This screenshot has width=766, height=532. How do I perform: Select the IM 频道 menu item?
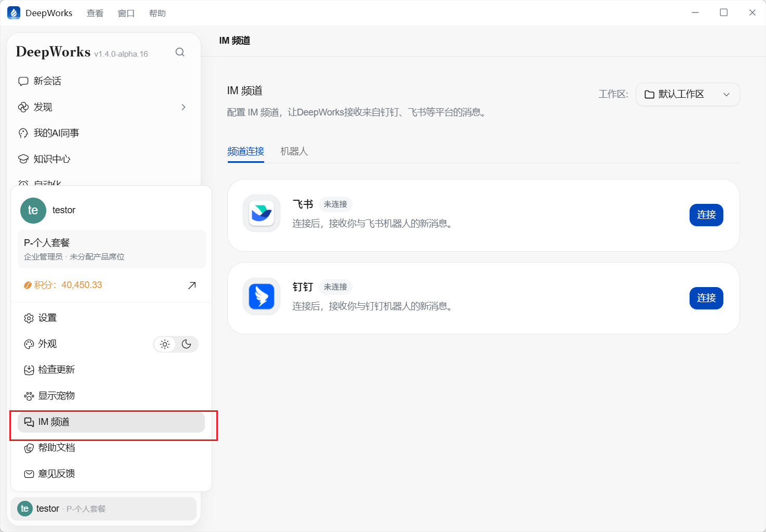click(111, 422)
